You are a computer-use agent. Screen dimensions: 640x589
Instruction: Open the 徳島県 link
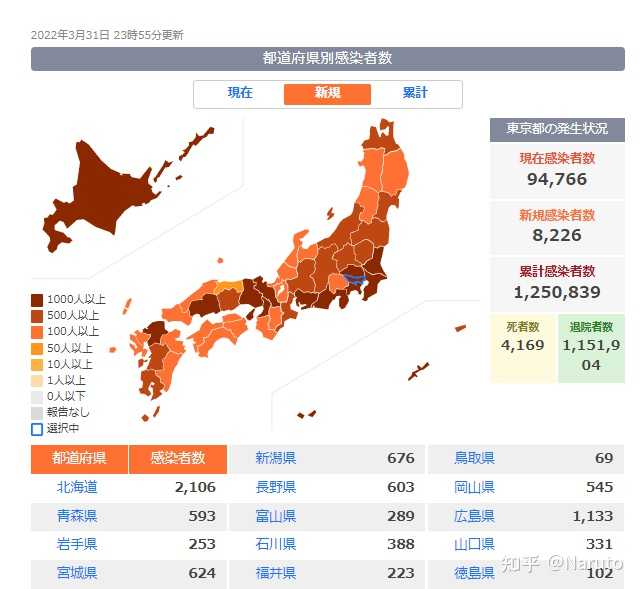[x=474, y=573]
